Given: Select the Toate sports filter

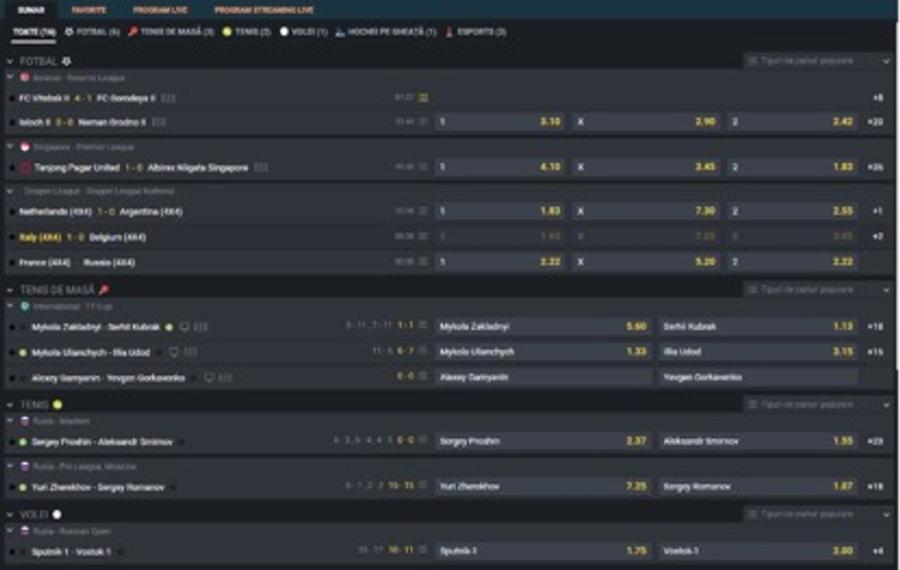Looking at the screenshot, I should point(34,32).
